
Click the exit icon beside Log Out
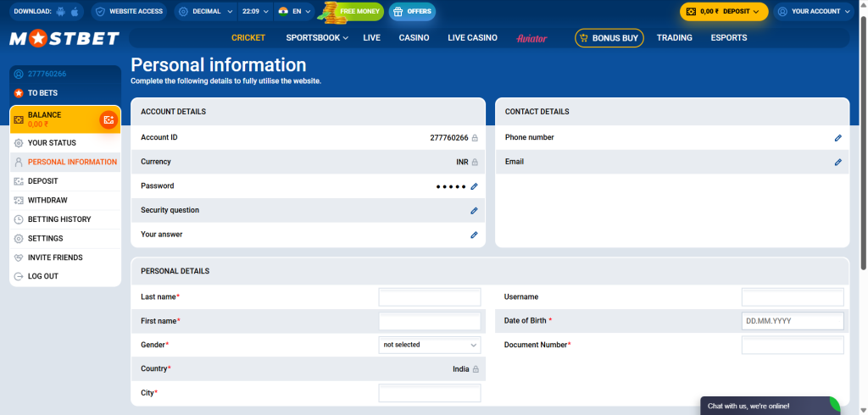19,276
